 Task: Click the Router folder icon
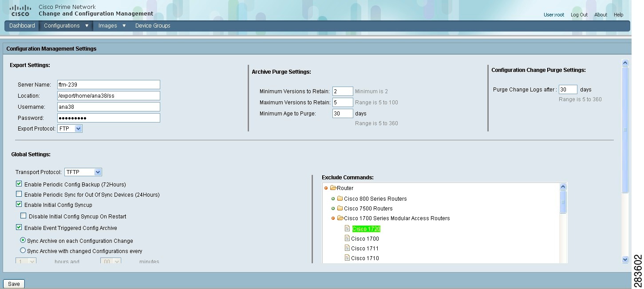[333, 188]
